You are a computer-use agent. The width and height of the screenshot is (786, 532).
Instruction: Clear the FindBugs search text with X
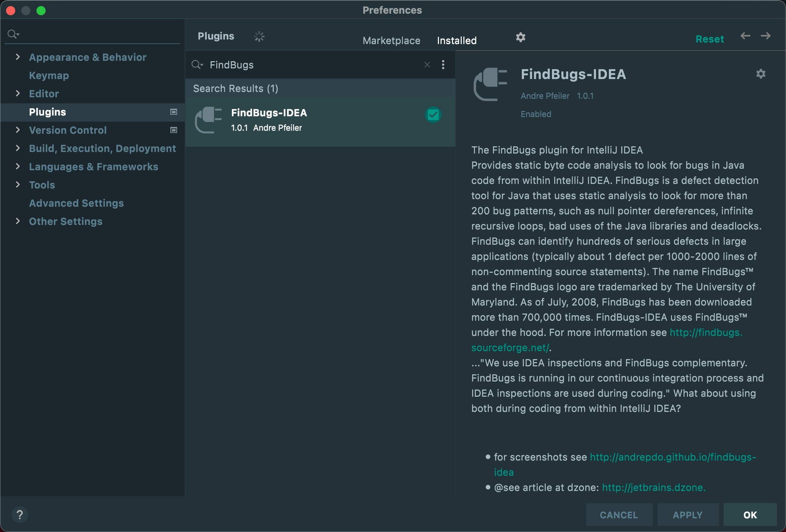coord(427,65)
